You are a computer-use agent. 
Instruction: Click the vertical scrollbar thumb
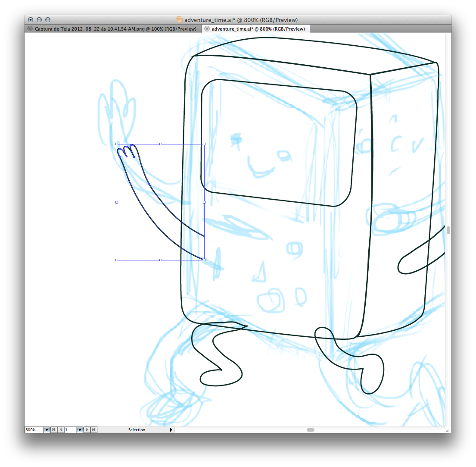448,230
